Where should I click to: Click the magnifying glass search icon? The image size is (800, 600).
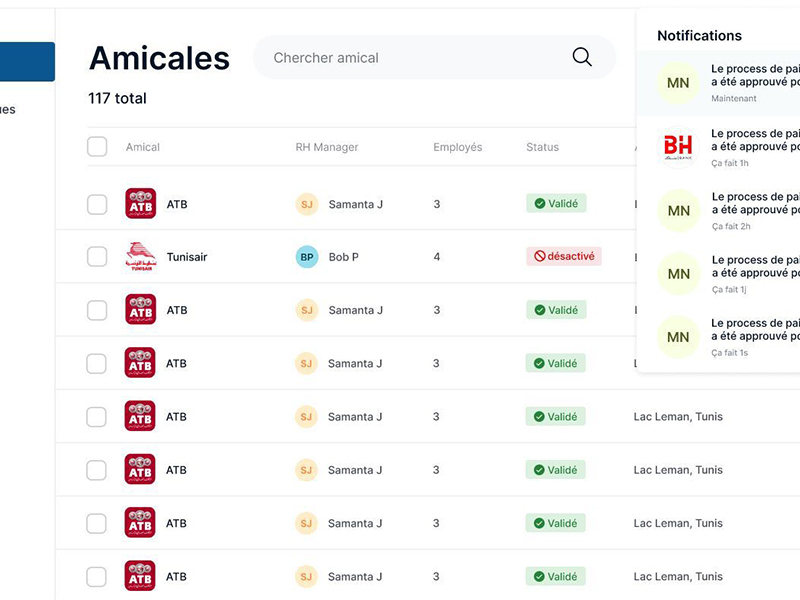(582, 57)
